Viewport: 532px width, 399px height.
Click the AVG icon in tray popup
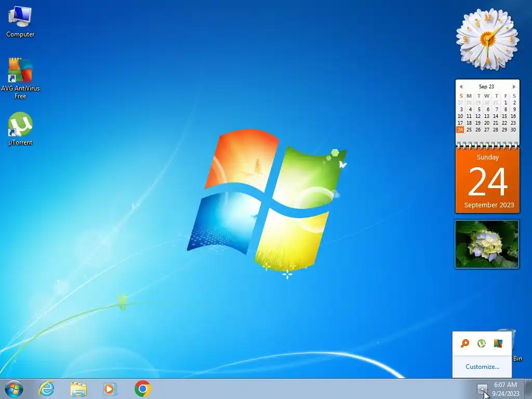[x=498, y=343]
